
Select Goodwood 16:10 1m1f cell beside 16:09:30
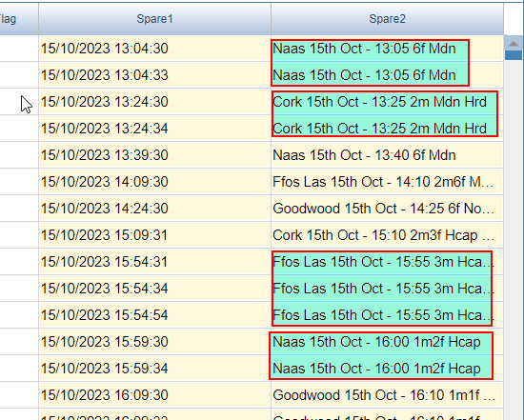click(x=387, y=395)
